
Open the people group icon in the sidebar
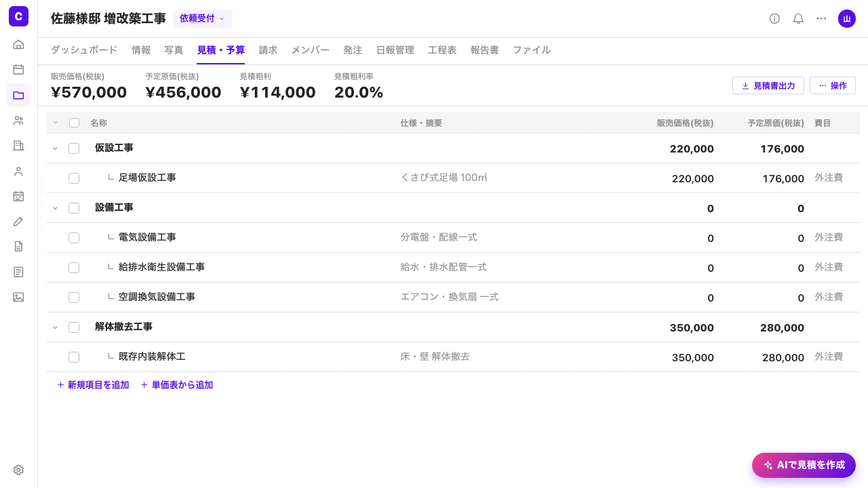click(x=18, y=120)
